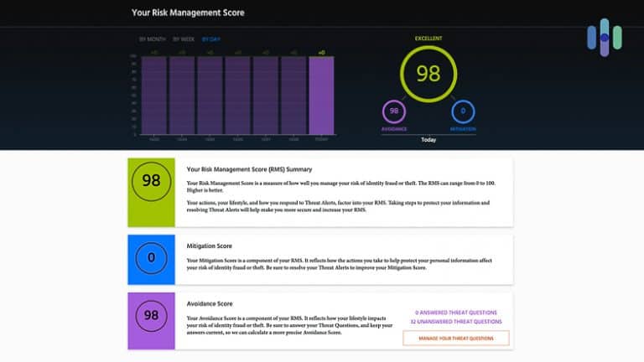Open the 0 Answered Threat Questions link

[456, 312]
